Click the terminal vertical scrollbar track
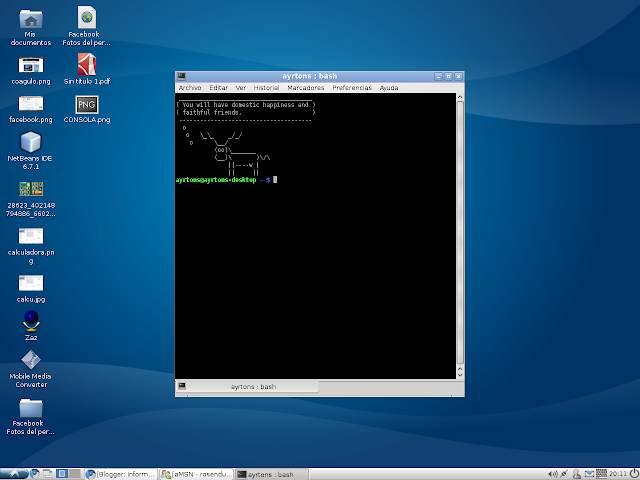The width and height of the screenshot is (640, 480). [x=460, y=235]
